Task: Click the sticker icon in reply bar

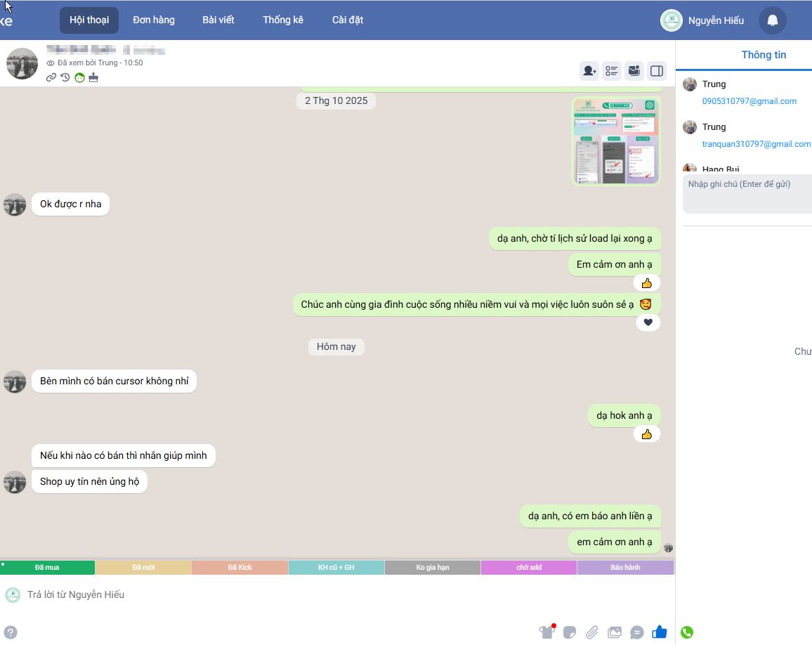Action: 570,632
